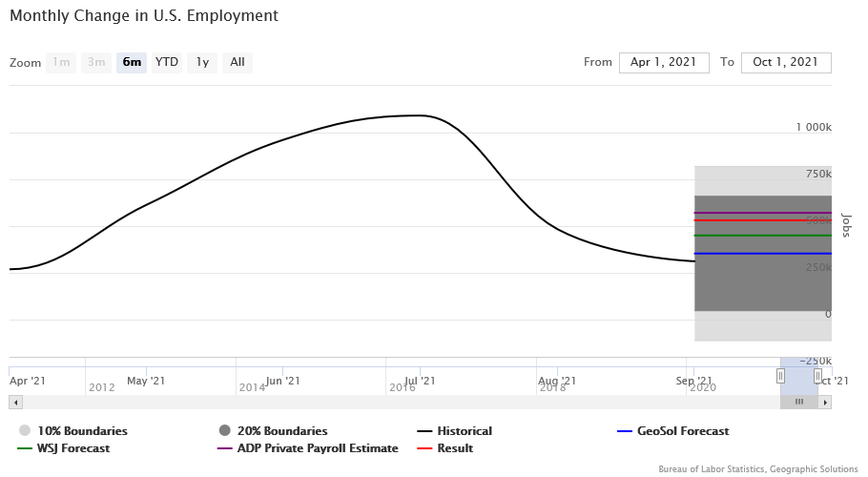This screenshot has width=868, height=477.
Task: Open the From date field
Action: pos(664,63)
